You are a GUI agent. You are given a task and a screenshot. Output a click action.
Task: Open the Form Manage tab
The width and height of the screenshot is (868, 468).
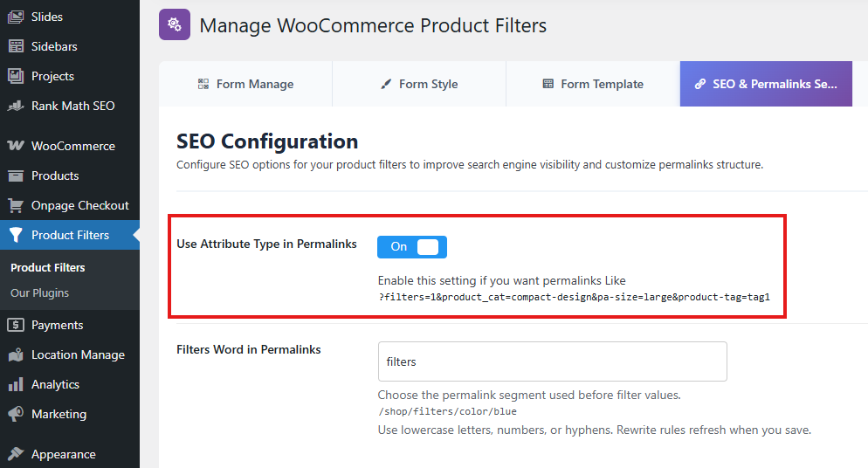click(x=245, y=84)
